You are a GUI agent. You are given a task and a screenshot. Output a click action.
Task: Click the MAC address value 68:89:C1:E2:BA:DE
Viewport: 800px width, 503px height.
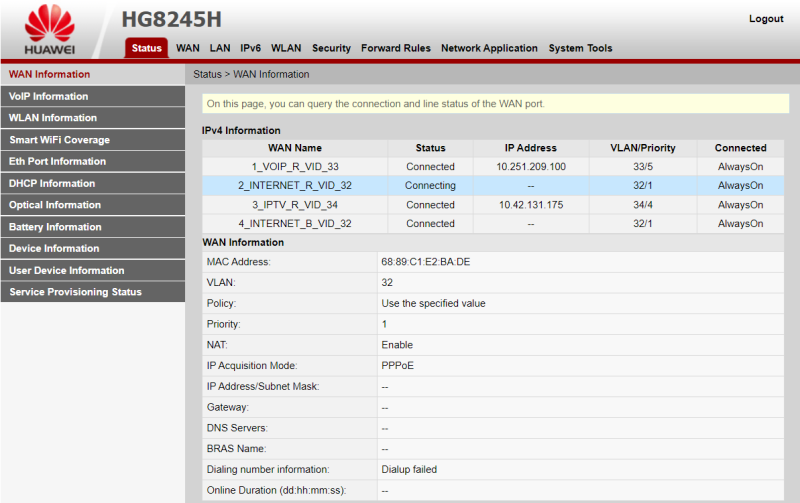click(426, 262)
